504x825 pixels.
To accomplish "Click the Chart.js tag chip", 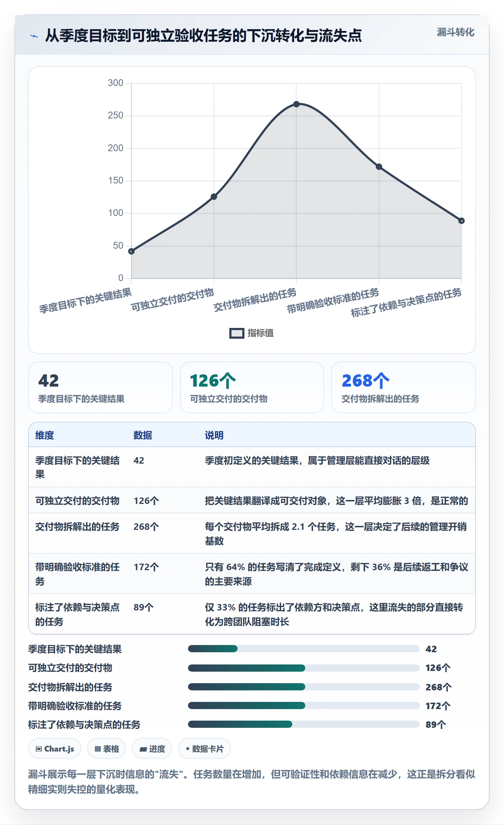I will click(x=55, y=749).
